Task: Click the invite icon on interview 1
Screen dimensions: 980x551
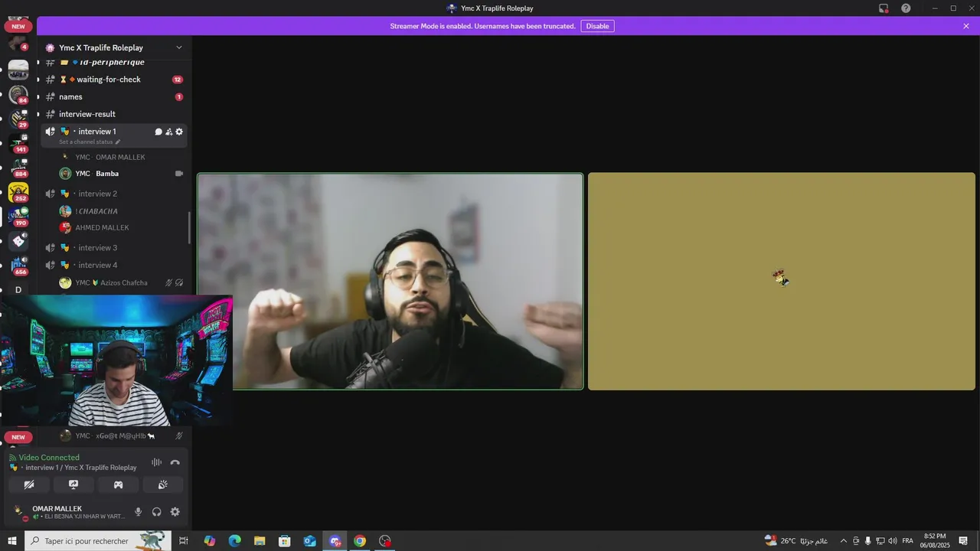Action: pyautogui.click(x=169, y=132)
